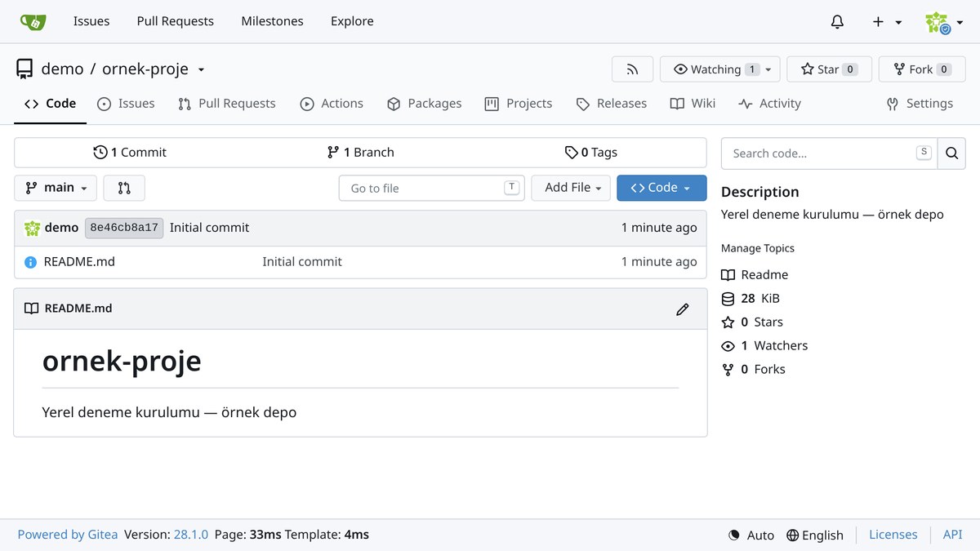
Task: Expand the main branch selector
Action: pyautogui.click(x=56, y=188)
